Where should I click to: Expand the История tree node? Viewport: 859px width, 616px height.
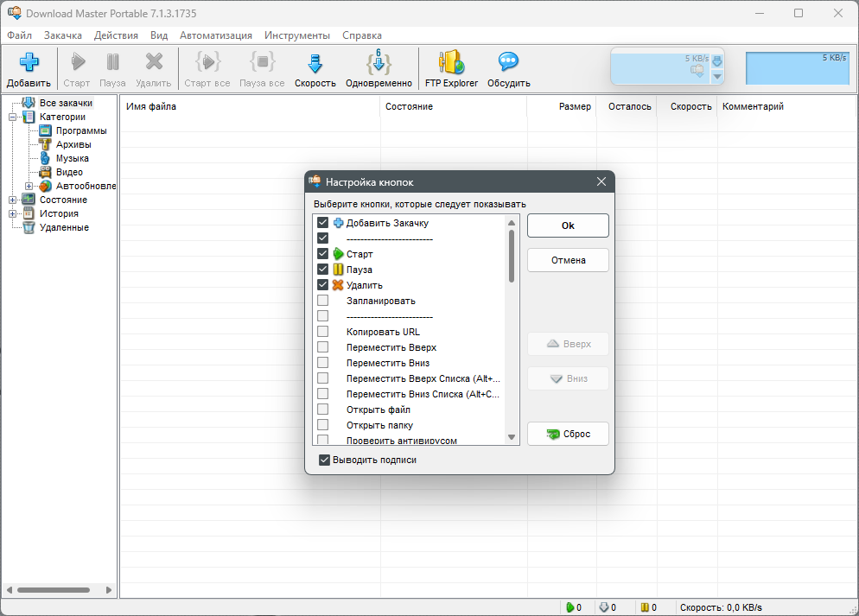[12, 213]
